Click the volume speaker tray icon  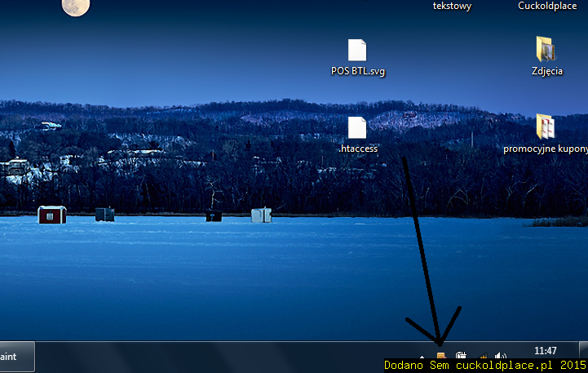click(x=500, y=357)
